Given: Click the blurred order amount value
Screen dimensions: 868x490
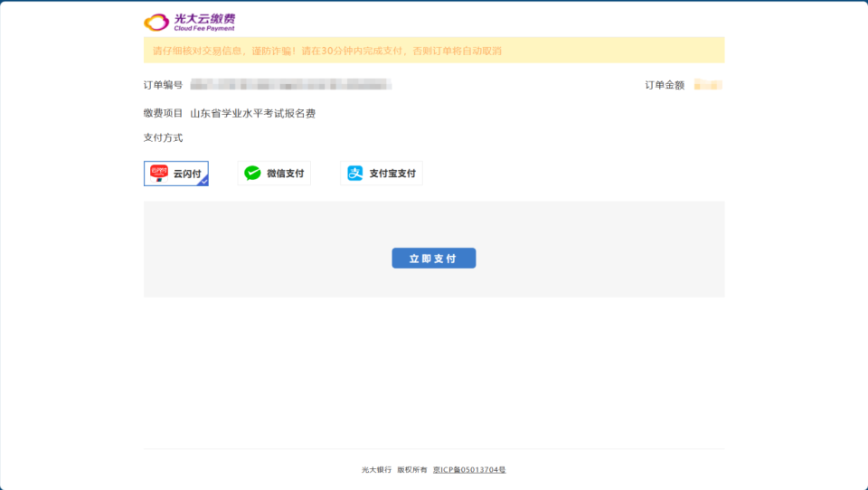Looking at the screenshot, I should (709, 85).
